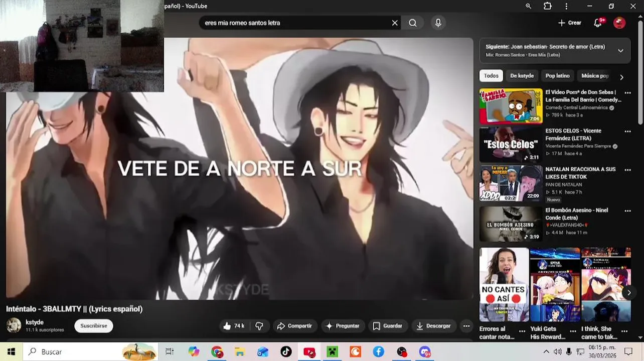Save video with Guardar button
The height and width of the screenshot is (361, 644).
click(388, 326)
